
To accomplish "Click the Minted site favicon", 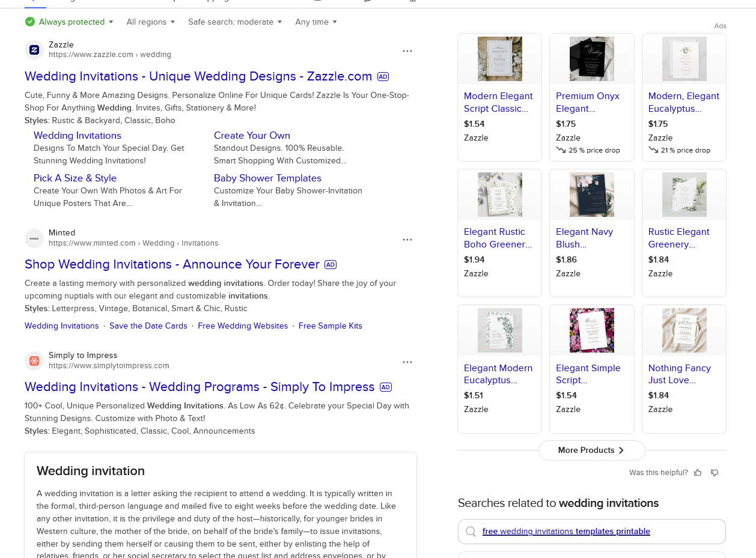I will point(34,238).
